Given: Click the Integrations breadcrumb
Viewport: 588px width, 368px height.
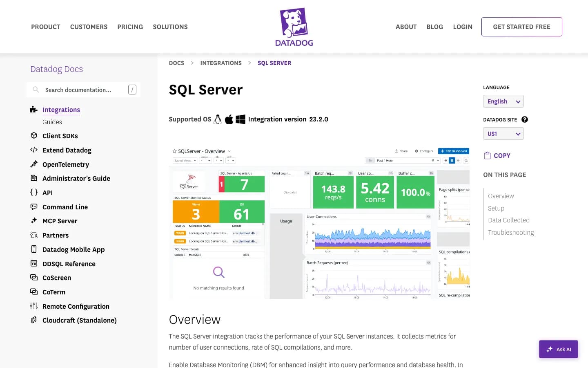Looking at the screenshot, I should [221, 63].
